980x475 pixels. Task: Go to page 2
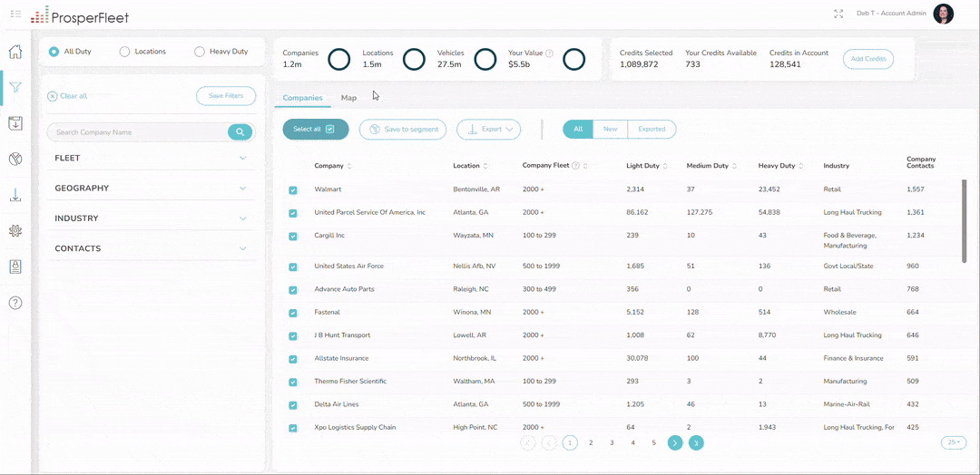(591, 442)
